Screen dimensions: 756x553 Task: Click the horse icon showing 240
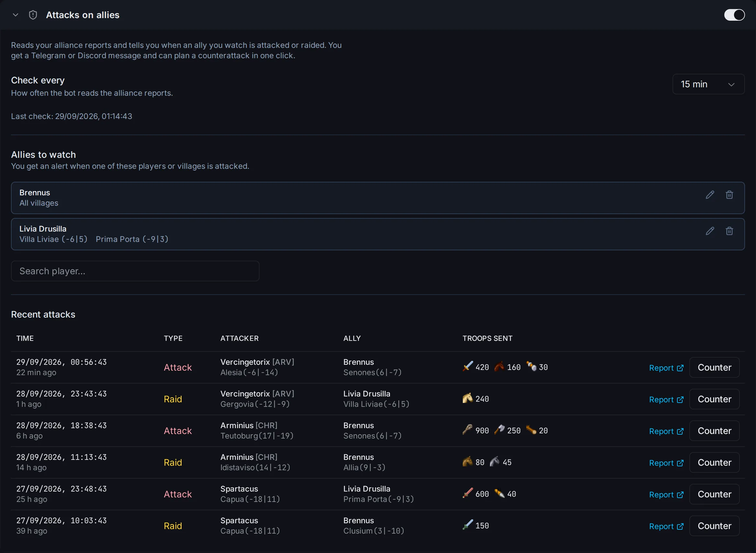click(x=468, y=398)
